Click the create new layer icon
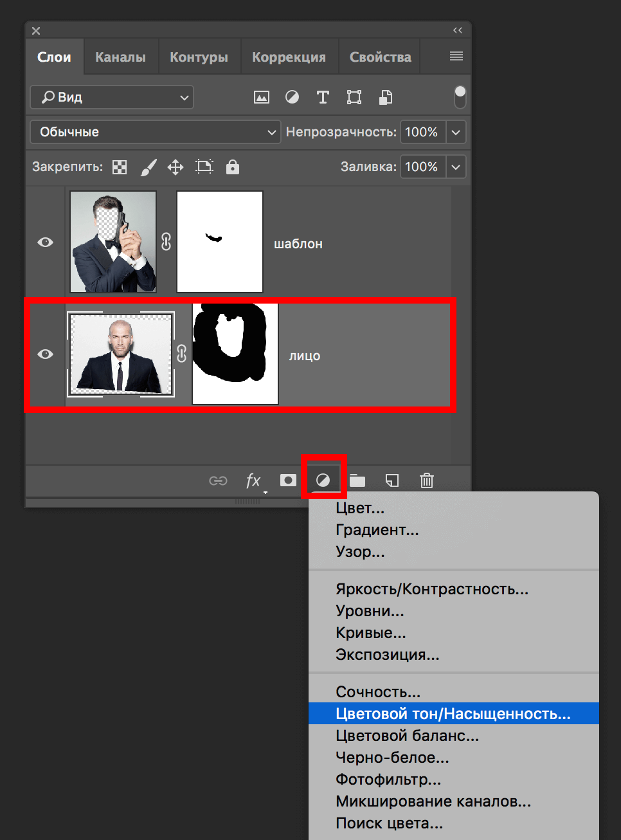This screenshot has width=621, height=840. pos(392,480)
